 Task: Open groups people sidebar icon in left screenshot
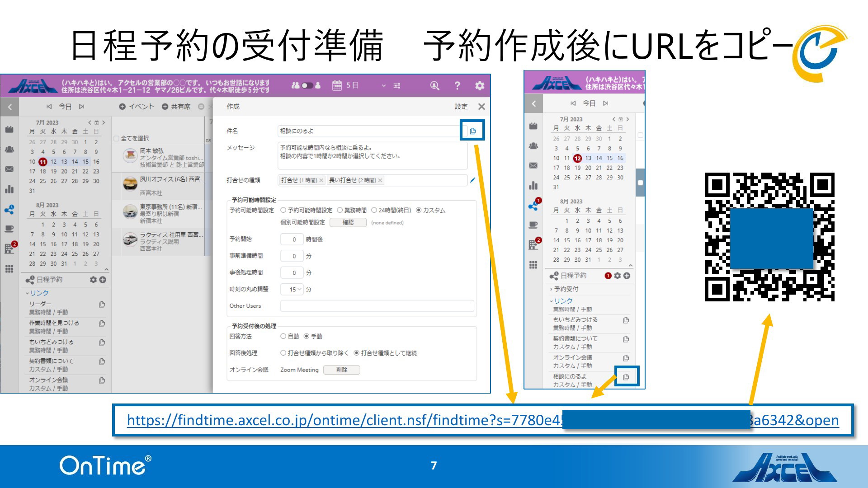coord(9,149)
